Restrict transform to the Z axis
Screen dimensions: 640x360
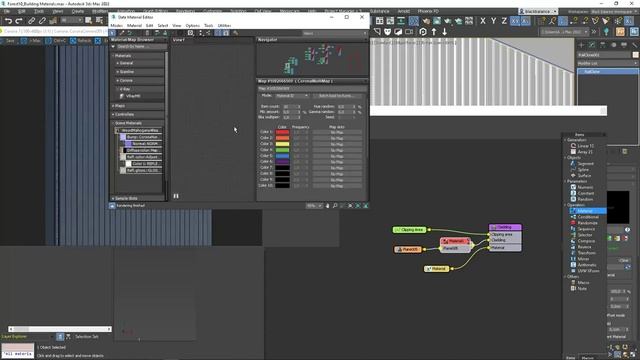[x=504, y=20]
